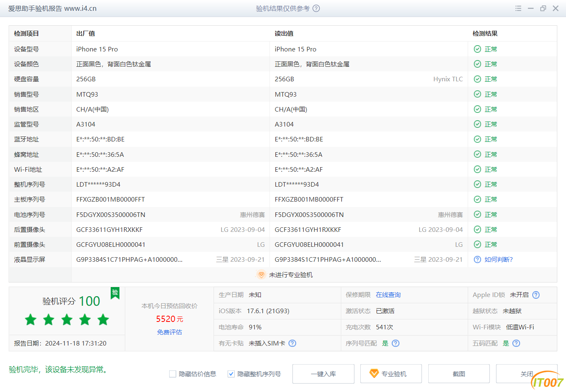Click the green check icon for 销售地区
This screenshot has width=566, height=392.
click(477, 109)
